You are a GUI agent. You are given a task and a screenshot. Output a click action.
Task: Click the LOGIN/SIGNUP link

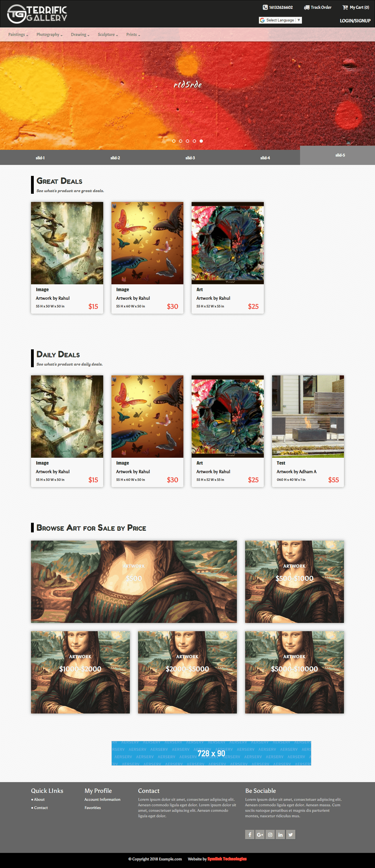pyautogui.click(x=355, y=21)
